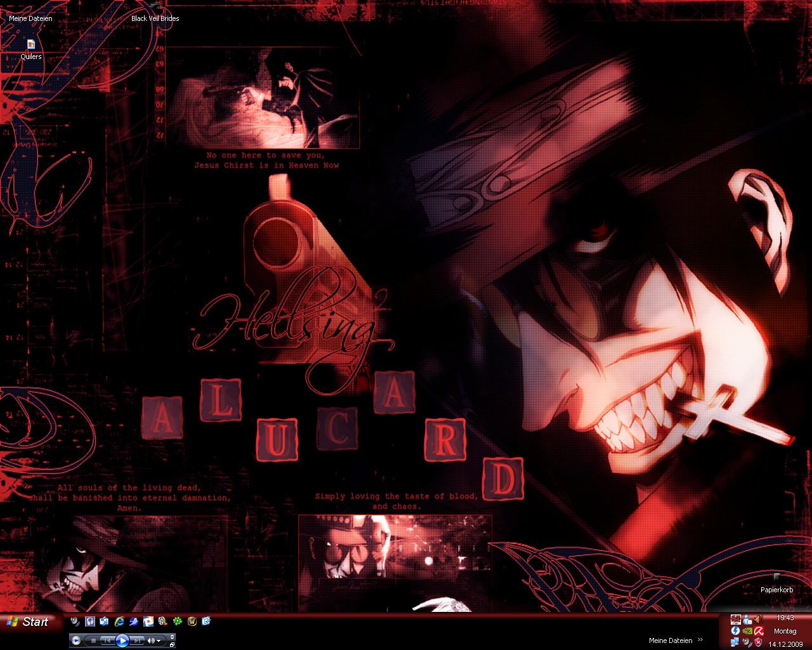812x650 pixels.
Task: Launch Internet Explorer from Quick Launch
Action: click(119, 621)
